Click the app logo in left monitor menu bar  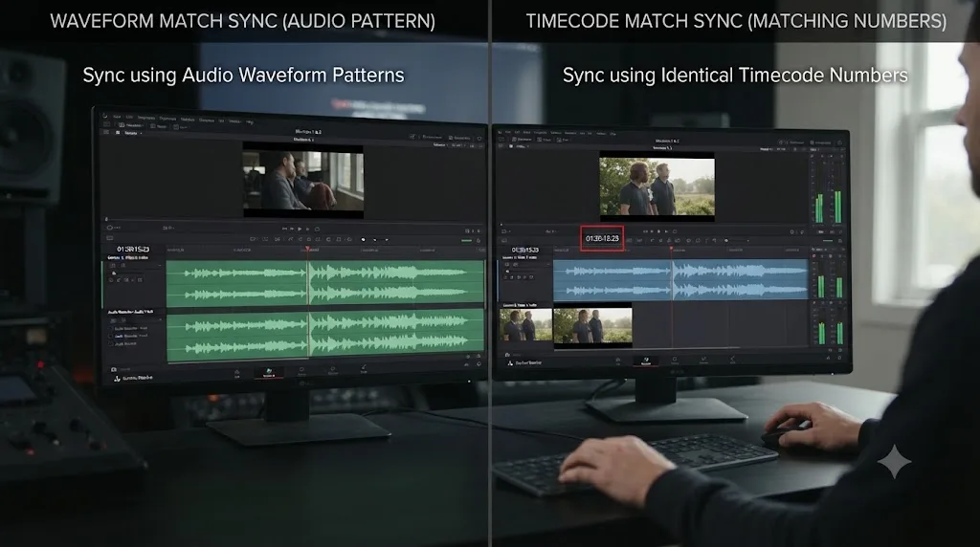click(x=105, y=116)
